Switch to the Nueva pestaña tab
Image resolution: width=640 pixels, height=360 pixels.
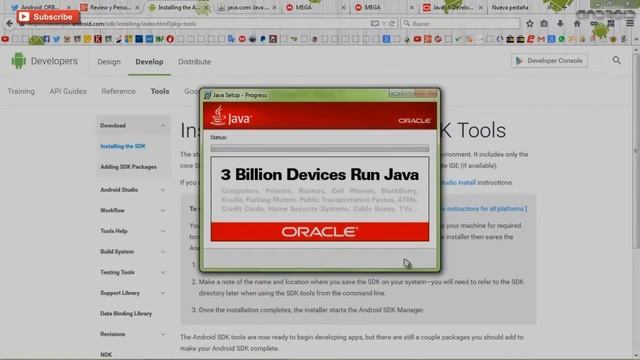click(510, 7)
